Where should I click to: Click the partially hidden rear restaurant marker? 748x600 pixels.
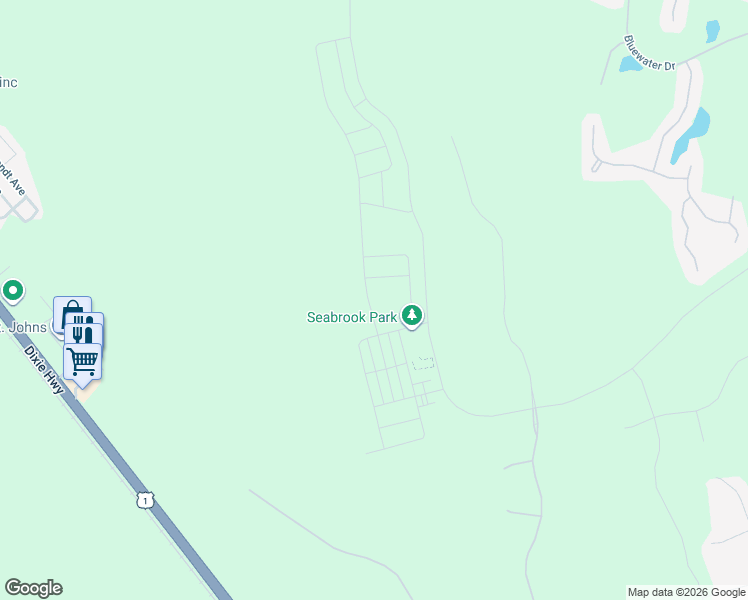pyautogui.click(x=84, y=318)
